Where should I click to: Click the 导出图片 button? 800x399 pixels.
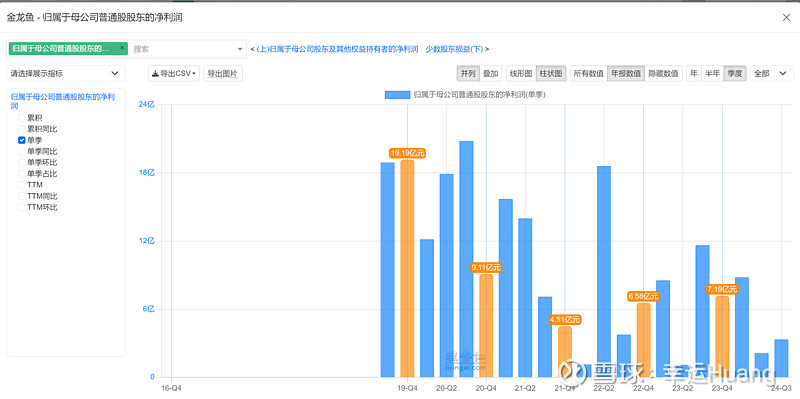[x=222, y=73]
